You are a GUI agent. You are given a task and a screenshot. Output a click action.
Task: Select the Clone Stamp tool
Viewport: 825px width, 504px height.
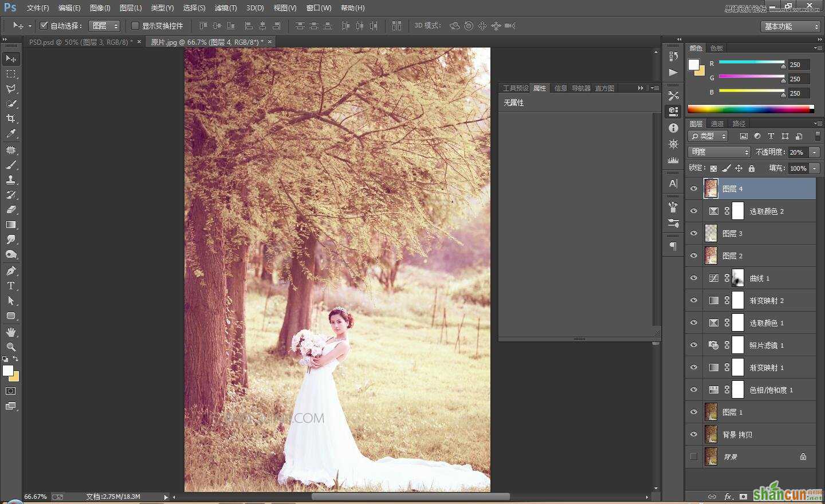[x=11, y=180]
